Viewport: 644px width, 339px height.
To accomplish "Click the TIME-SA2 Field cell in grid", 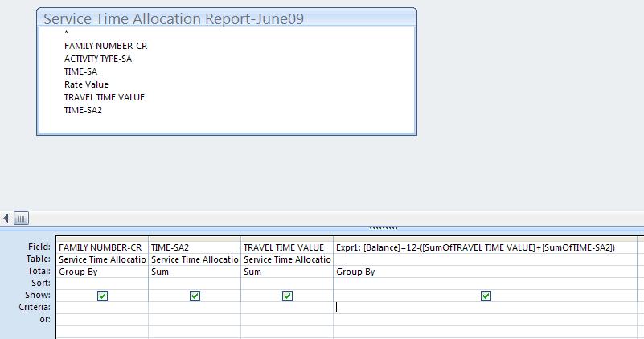I will (195, 247).
